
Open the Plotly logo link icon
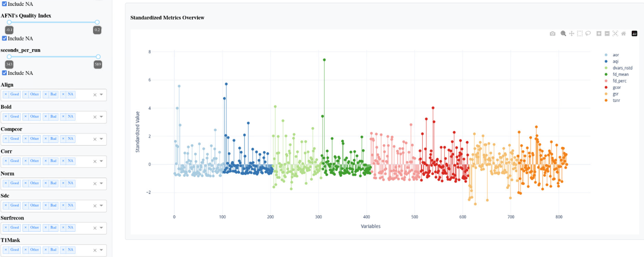tap(635, 34)
